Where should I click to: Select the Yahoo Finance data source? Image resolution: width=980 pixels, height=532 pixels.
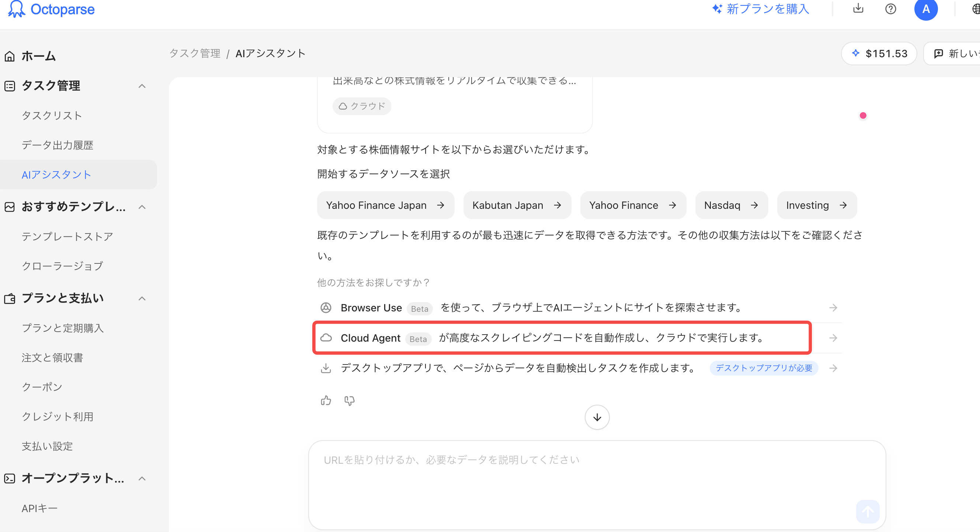coord(633,205)
